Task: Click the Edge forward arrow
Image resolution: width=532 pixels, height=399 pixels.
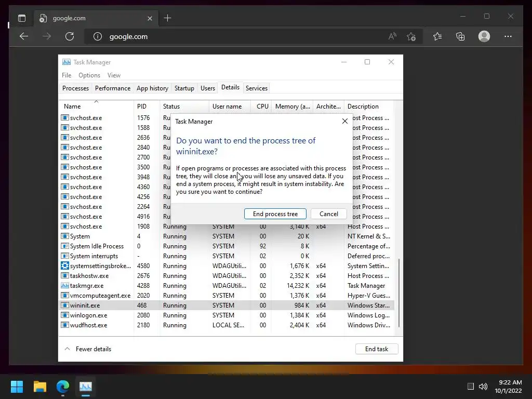Action: 47,36
